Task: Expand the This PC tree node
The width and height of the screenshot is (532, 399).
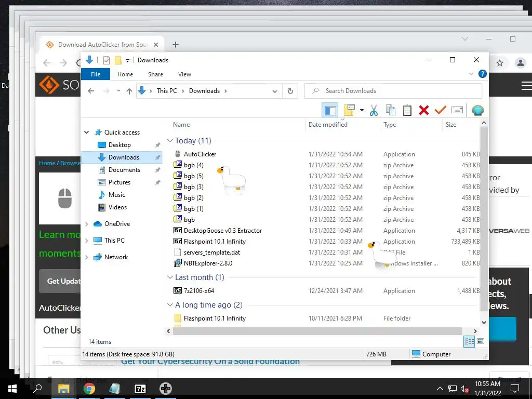Action: point(87,241)
